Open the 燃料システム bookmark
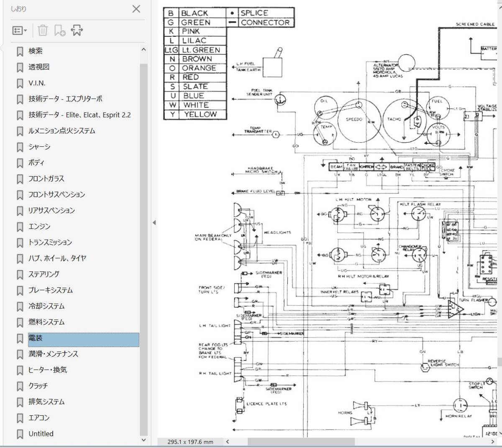Viewport: 502px width, 448px height. point(46,322)
